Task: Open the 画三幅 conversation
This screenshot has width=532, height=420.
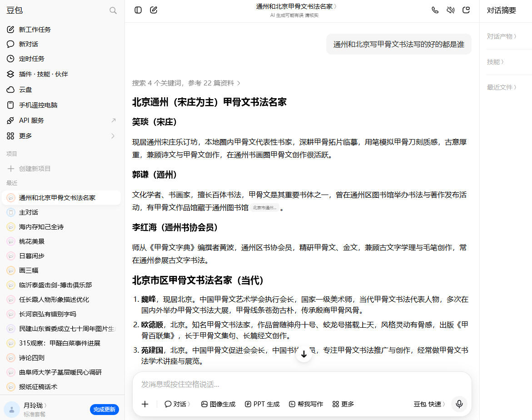Action: pos(61,270)
